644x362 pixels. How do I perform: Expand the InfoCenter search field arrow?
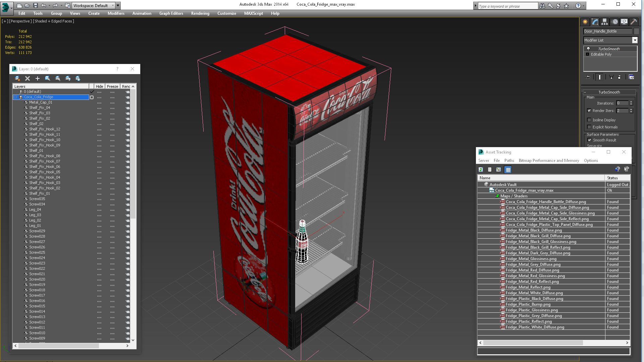(x=475, y=6)
